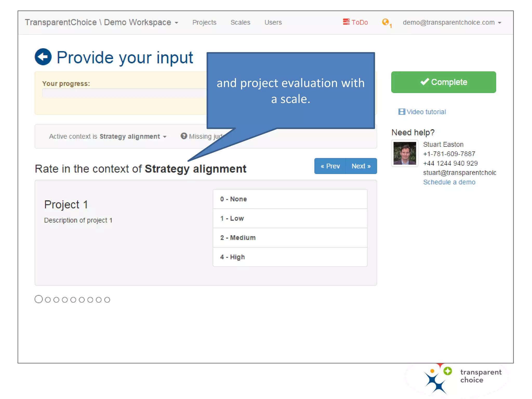Screen dimensions: 532x399
Task: Follow the Schedule a demo link
Action: tap(449, 182)
